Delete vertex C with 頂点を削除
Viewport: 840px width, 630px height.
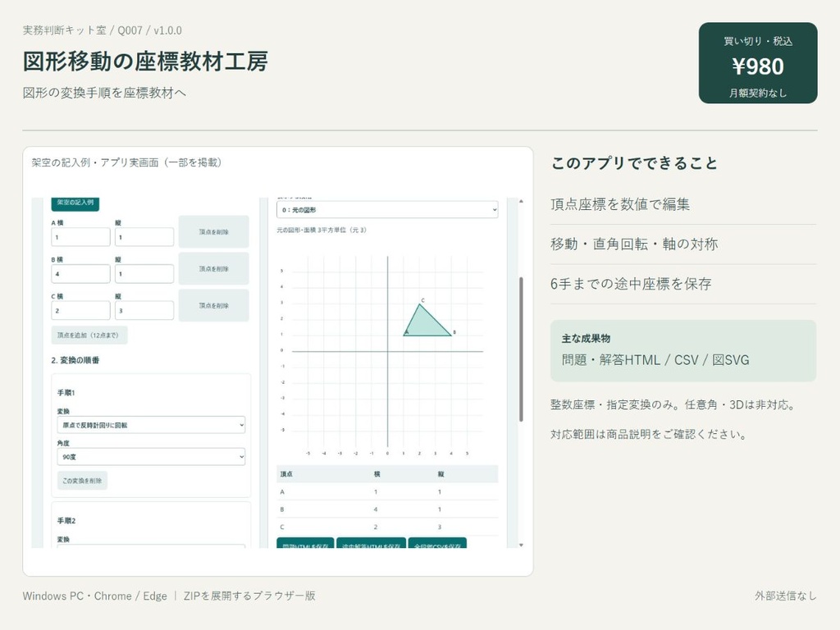pos(214,305)
